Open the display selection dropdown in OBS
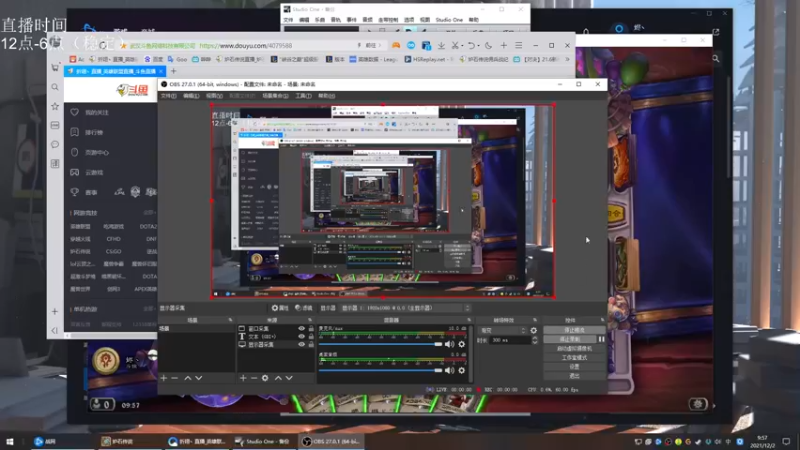 tap(406, 308)
